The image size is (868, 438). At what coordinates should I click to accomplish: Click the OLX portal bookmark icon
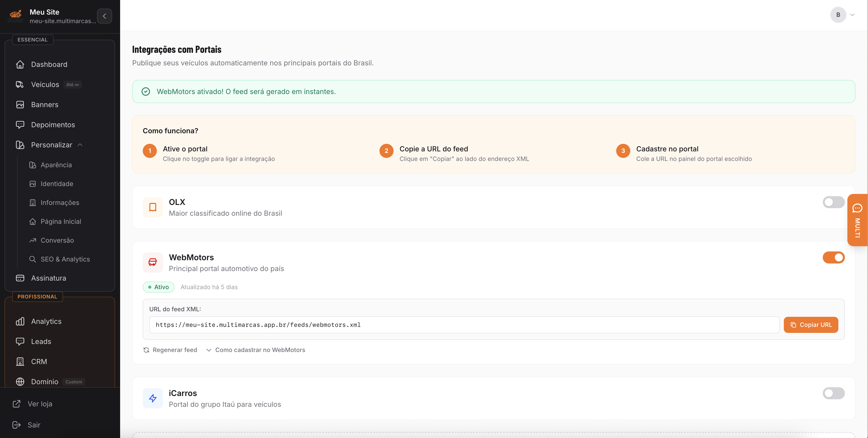coord(153,207)
